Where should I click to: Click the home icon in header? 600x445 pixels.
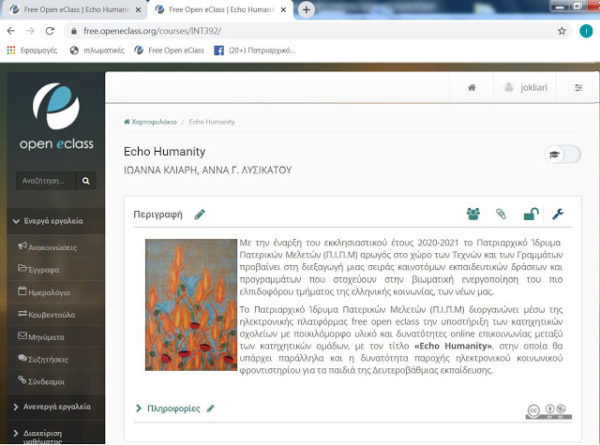point(471,88)
